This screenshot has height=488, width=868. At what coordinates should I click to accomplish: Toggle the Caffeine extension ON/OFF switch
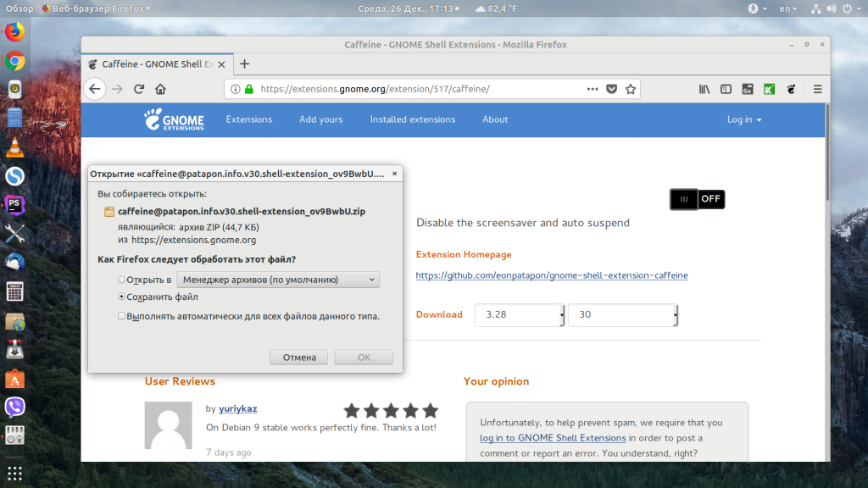pyautogui.click(x=698, y=199)
